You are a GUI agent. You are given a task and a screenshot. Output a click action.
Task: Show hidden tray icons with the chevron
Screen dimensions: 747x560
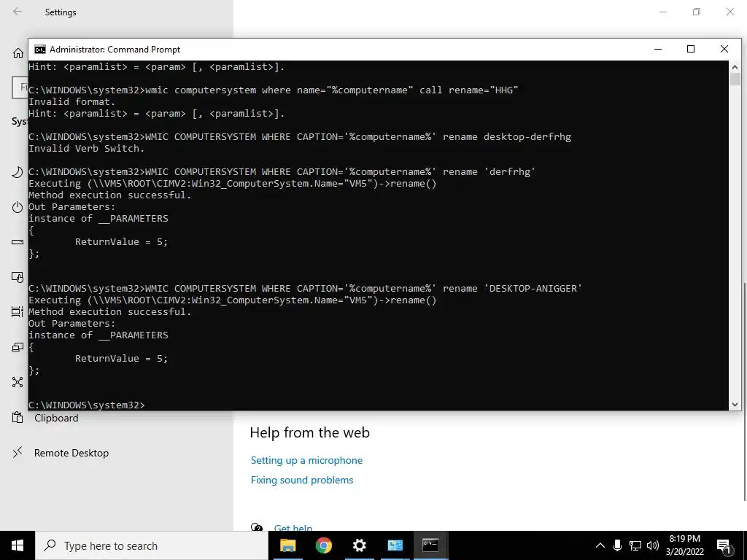pyautogui.click(x=600, y=545)
